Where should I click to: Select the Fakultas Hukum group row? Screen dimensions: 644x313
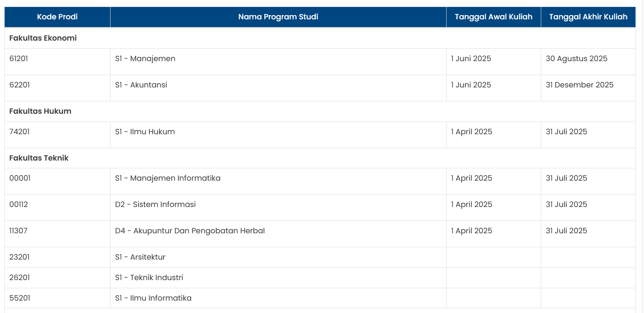40,111
